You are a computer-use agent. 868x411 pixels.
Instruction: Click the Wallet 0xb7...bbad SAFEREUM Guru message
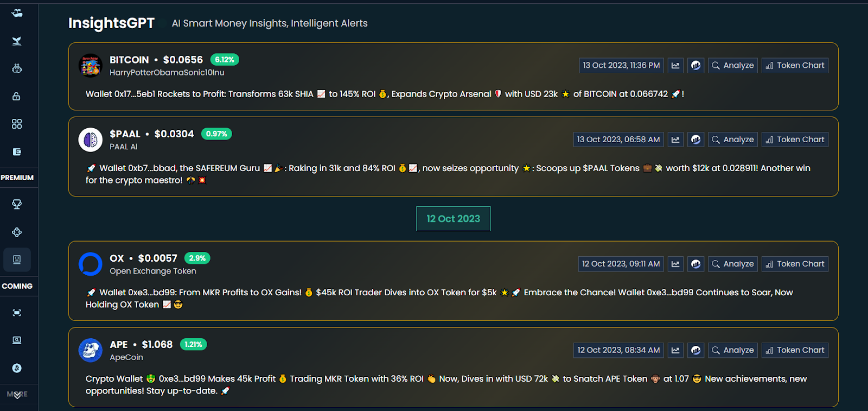coord(448,174)
